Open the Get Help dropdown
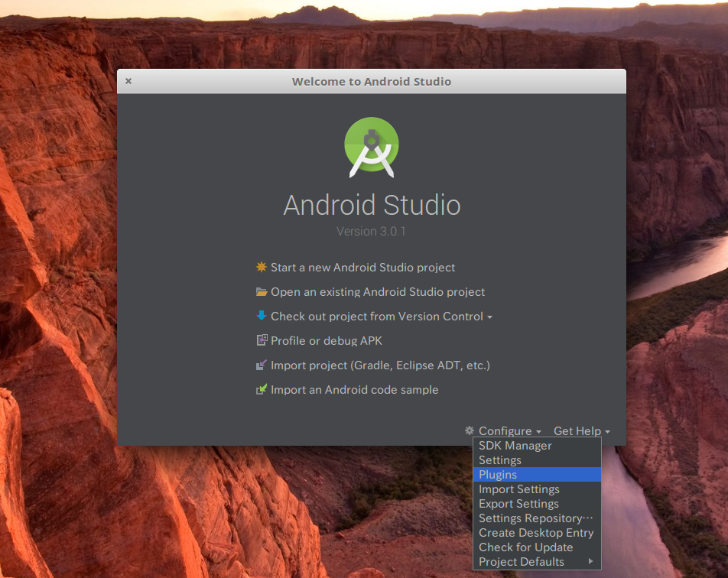Image resolution: width=728 pixels, height=578 pixels. (582, 431)
